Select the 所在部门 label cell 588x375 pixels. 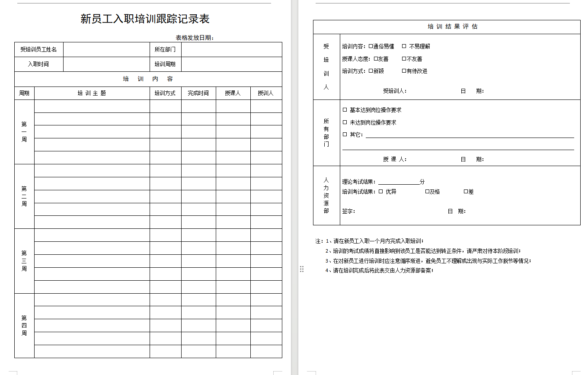[165, 49]
